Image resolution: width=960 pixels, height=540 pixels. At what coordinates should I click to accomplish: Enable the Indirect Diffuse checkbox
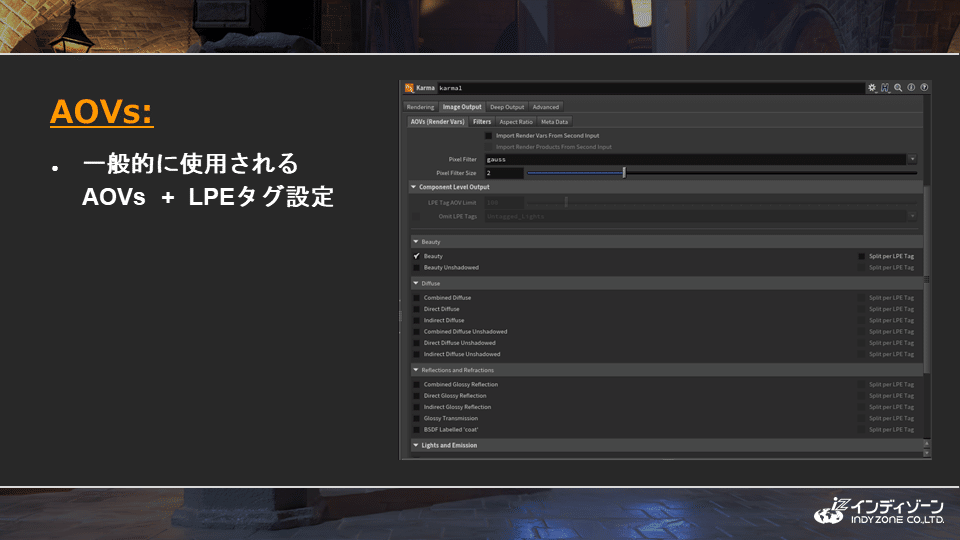pos(417,320)
